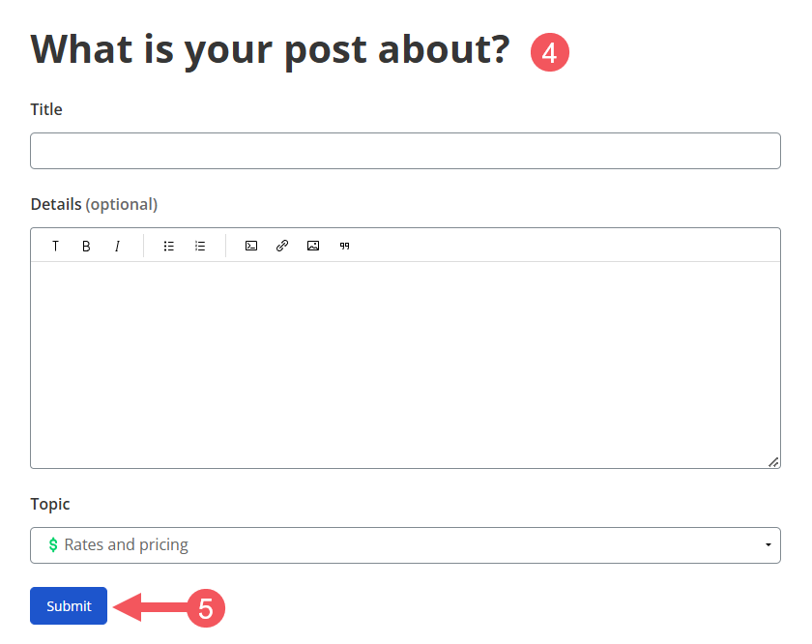Toggle bold formatting in editor toolbar
The width and height of the screenshot is (812, 644).
coord(86,247)
